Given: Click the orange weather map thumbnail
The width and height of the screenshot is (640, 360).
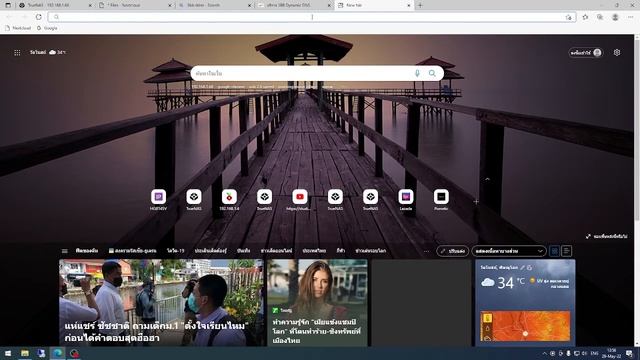Looking at the screenshot, I should coord(525,326).
